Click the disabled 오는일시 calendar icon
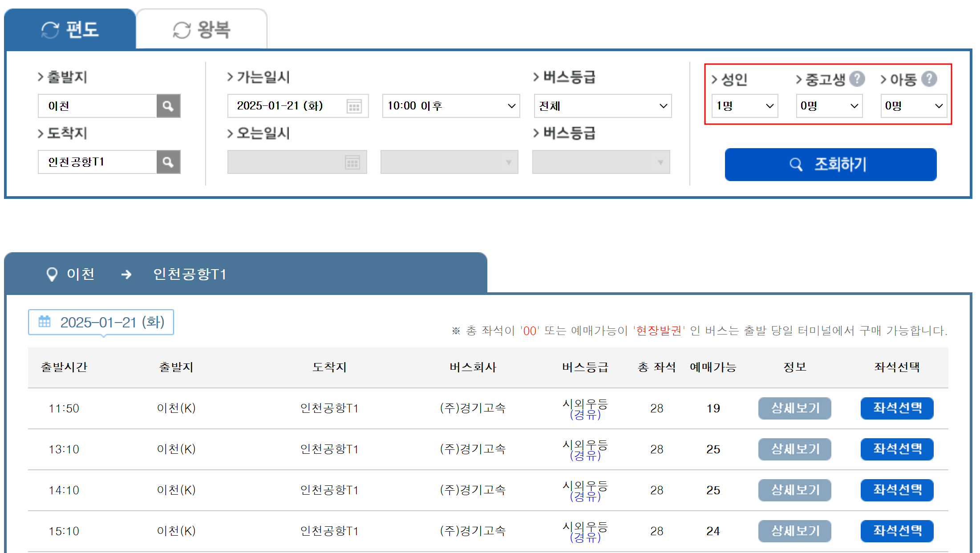This screenshot has height=553, width=980. point(352,162)
